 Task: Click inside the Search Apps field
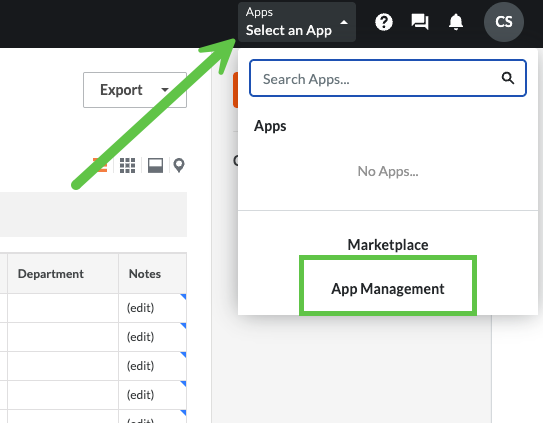[x=388, y=78]
